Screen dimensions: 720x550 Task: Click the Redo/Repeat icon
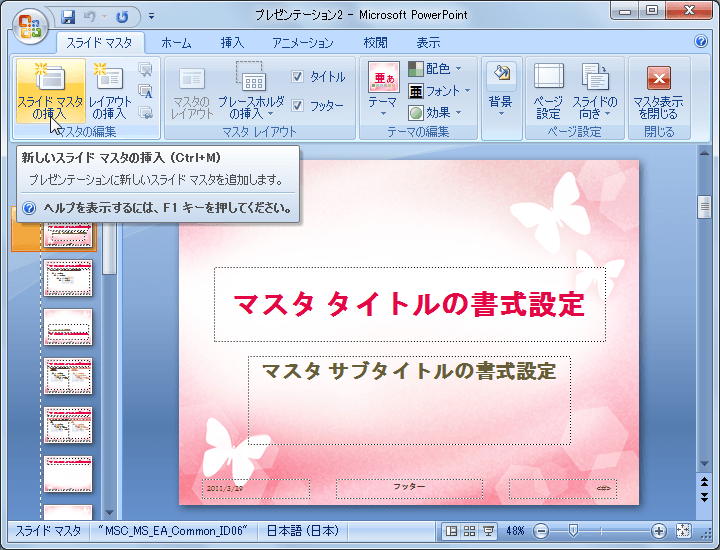(122, 17)
